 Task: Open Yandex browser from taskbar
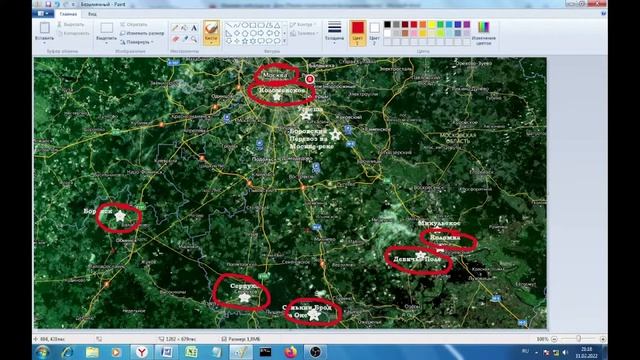pyautogui.click(x=142, y=352)
